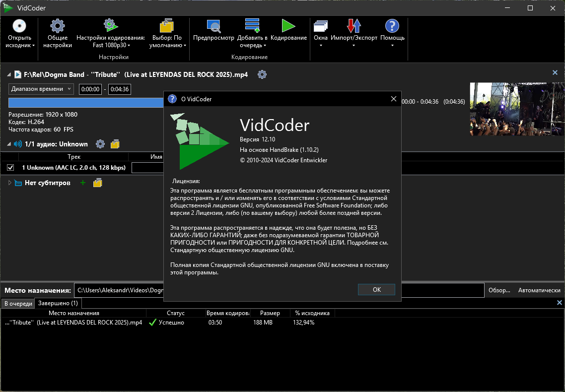
Task: Sort by Status column header
Action: click(x=176, y=313)
